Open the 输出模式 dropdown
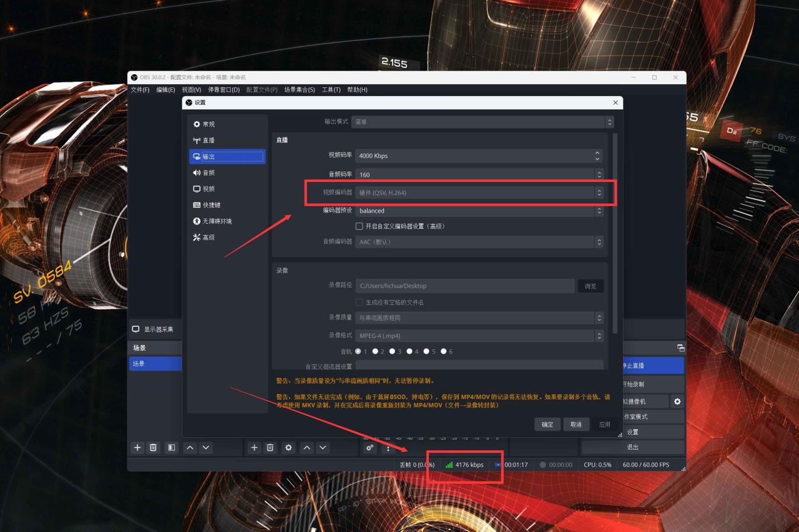The width and height of the screenshot is (799, 532). tap(483, 122)
